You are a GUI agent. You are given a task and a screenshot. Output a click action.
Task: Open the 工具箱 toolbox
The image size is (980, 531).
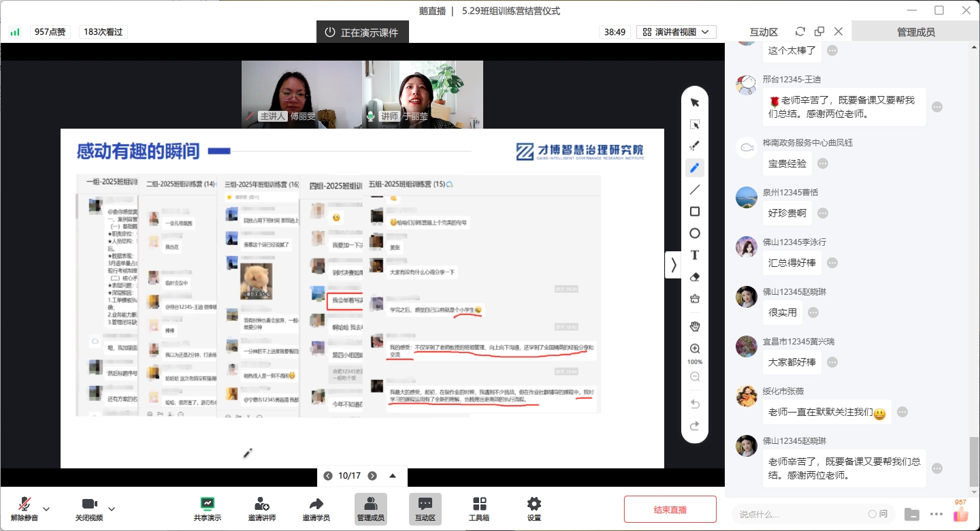pyautogui.click(x=479, y=509)
